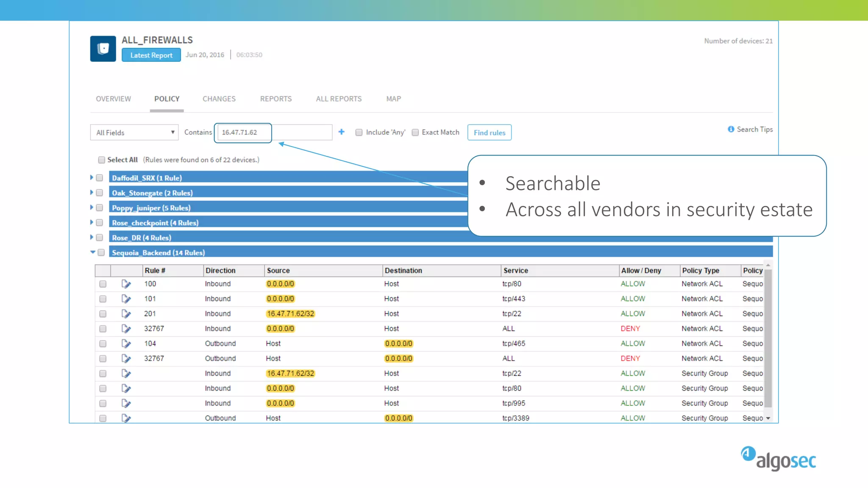Select the Sequoia_Backend device checkbox
The height and width of the screenshot is (488, 868).
point(101,252)
